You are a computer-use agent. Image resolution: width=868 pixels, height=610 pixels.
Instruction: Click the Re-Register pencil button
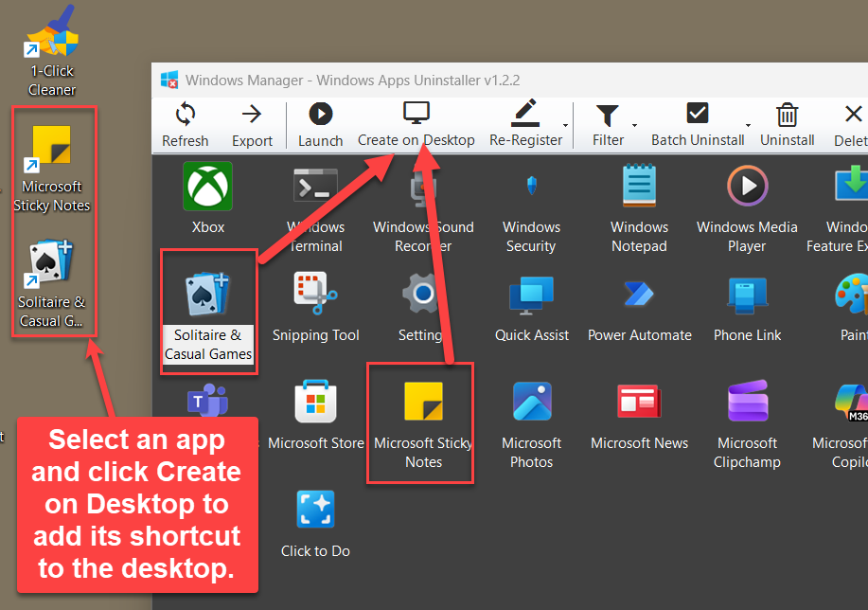point(525,125)
